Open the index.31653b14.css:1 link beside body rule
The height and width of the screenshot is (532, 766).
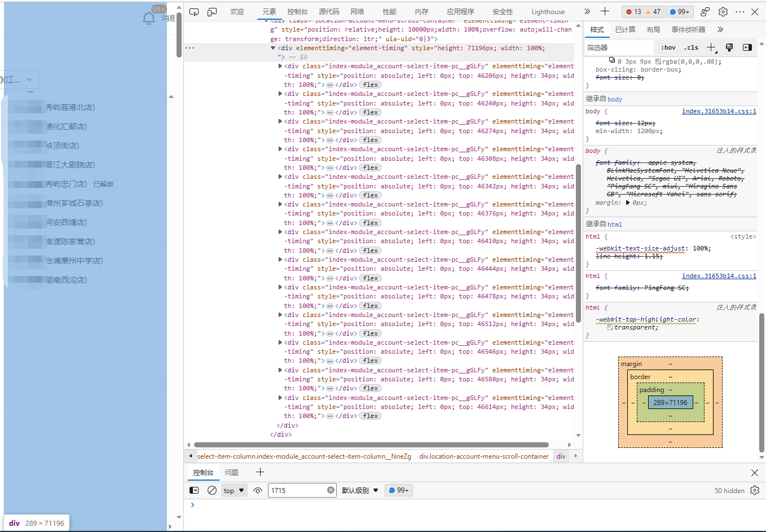point(719,111)
